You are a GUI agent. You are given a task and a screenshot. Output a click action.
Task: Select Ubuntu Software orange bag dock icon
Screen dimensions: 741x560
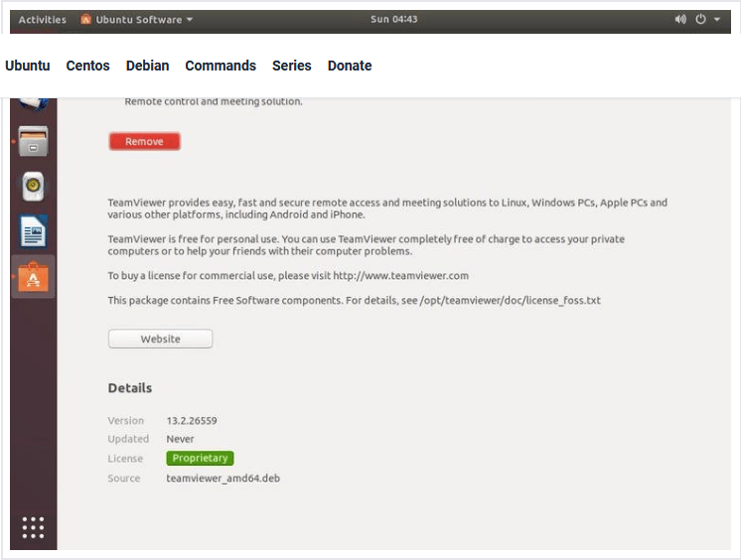click(x=33, y=277)
